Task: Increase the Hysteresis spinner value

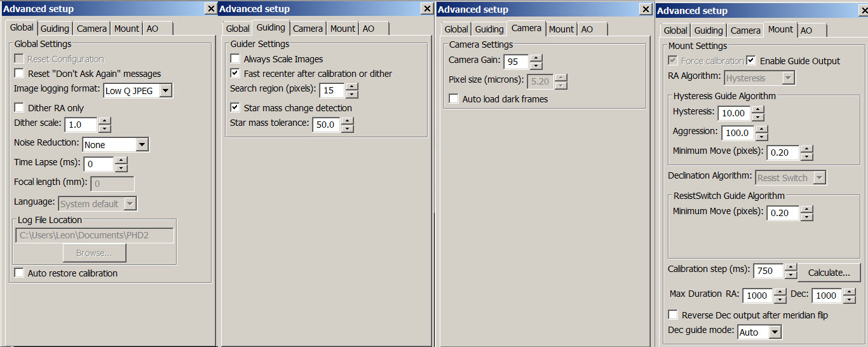Action: pos(757,109)
